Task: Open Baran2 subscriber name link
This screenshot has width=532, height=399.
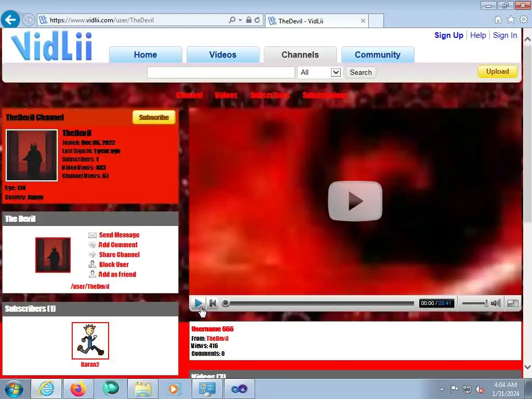Action: tap(90, 364)
